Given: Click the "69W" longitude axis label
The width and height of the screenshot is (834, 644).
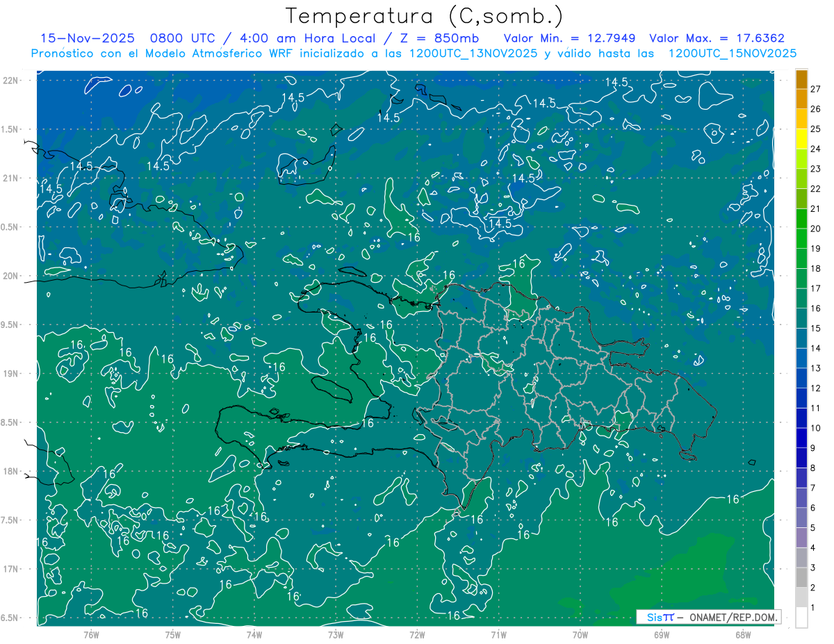Looking at the screenshot, I should point(662,634).
